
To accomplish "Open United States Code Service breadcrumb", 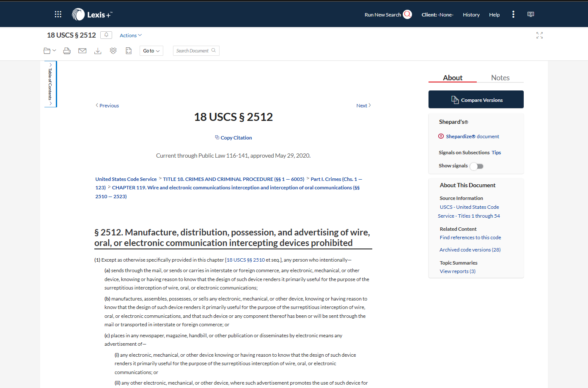I will point(126,179).
